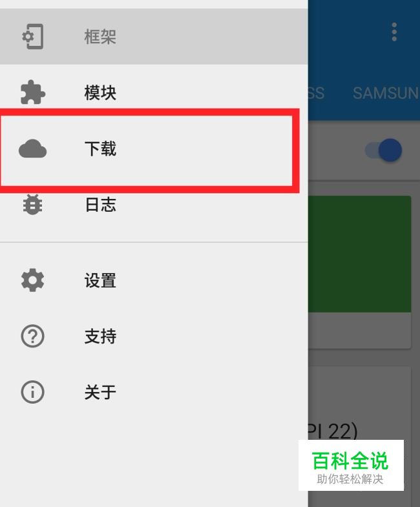Tap the 百科全说 watermark logo
This screenshot has width=420, height=507.
coord(351,465)
